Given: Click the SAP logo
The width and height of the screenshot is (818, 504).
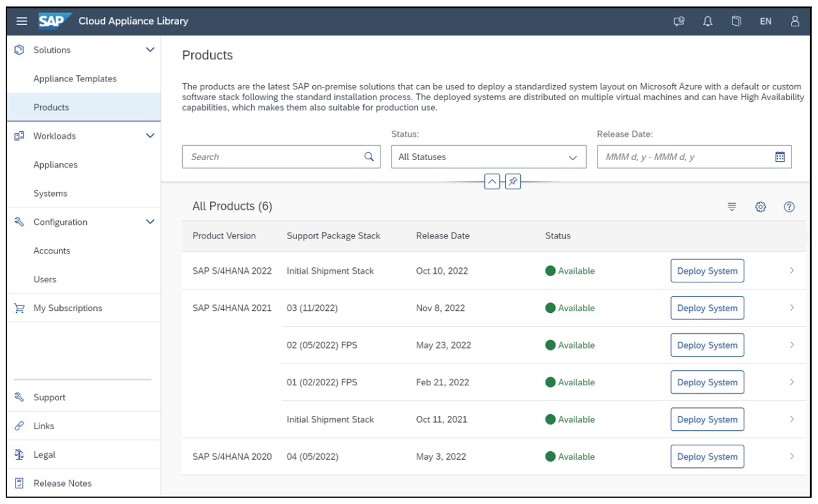Looking at the screenshot, I should pyautogui.click(x=55, y=21).
